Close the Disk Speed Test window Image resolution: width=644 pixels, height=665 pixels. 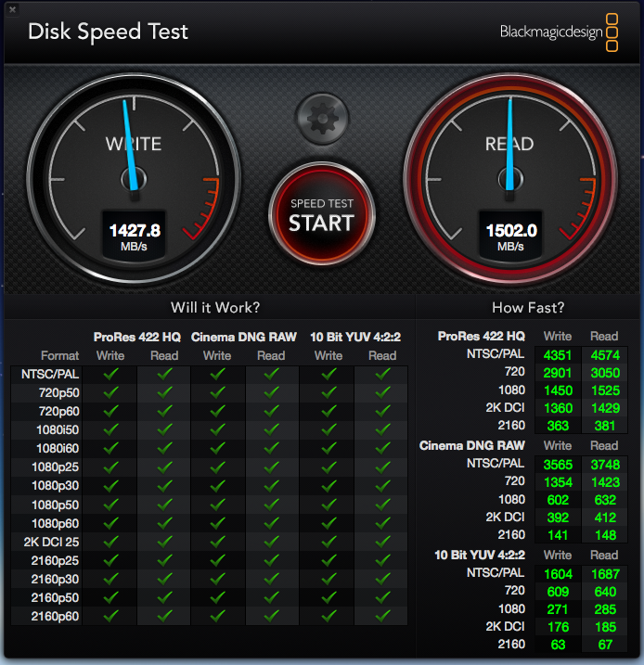click(12, 9)
